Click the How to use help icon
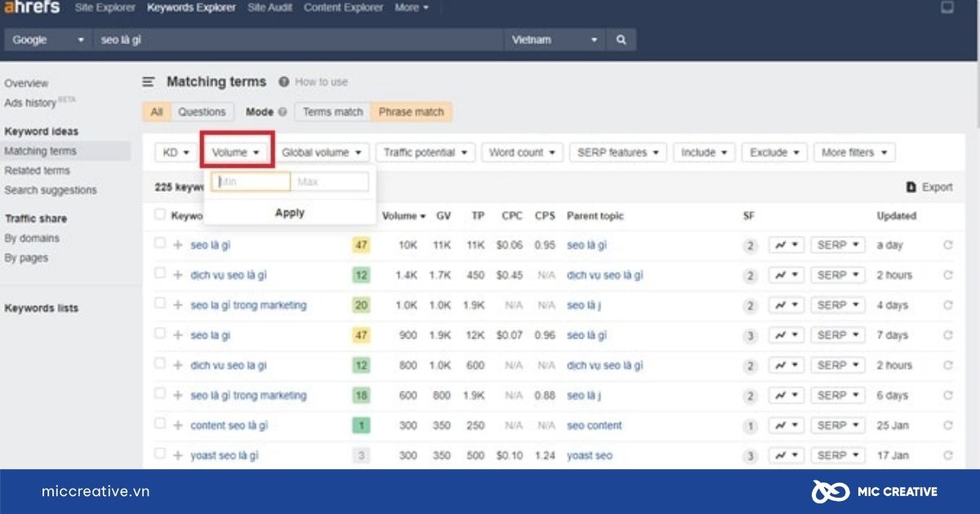 point(283,82)
